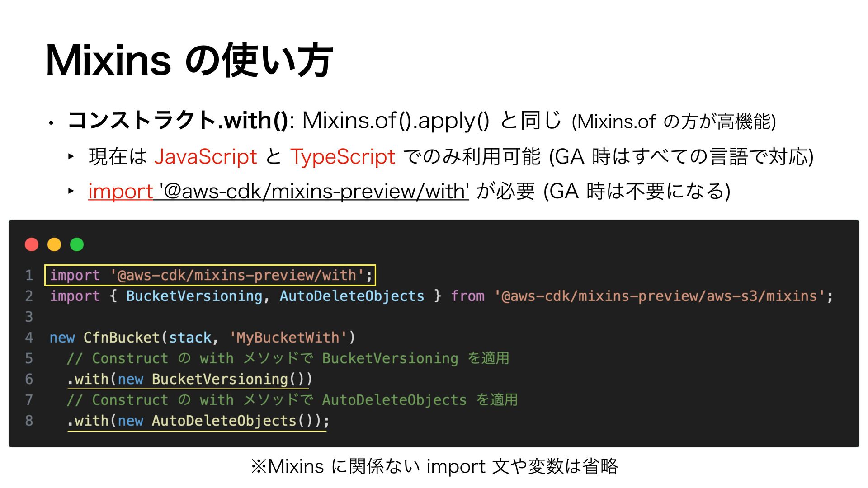Click the slide title Mixins の使い方
Image resolution: width=868 pixels, height=488 pixels.
tap(189, 60)
